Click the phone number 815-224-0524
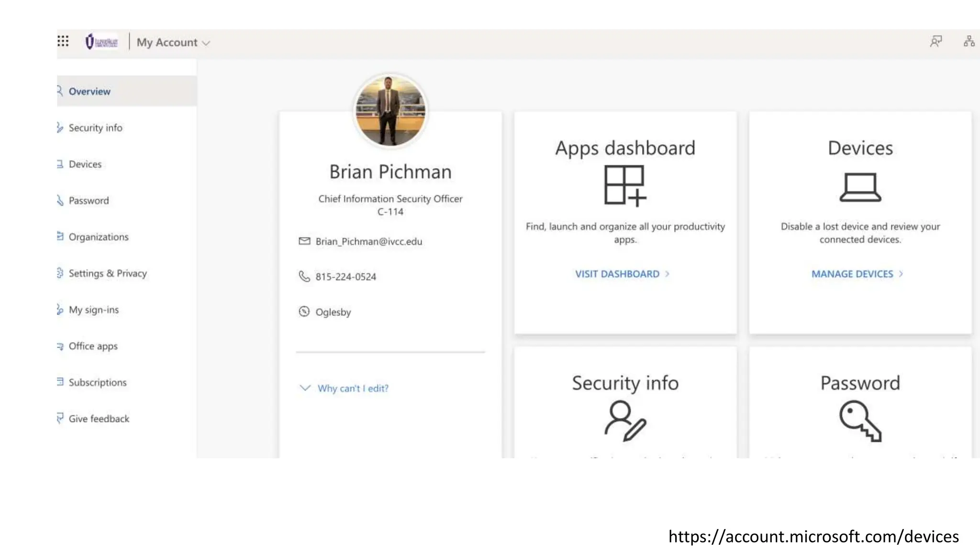Image resolution: width=980 pixels, height=551 pixels. (x=346, y=276)
